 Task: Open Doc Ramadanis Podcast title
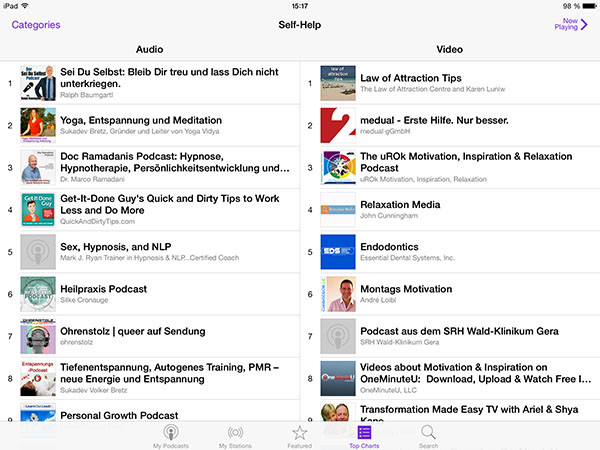[x=175, y=162]
